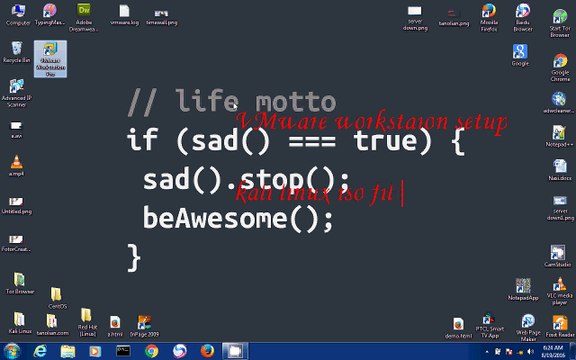The height and width of the screenshot is (360, 576).
Task: Select the highlighted VMware Workstation icon
Action: pyautogui.click(x=50, y=59)
